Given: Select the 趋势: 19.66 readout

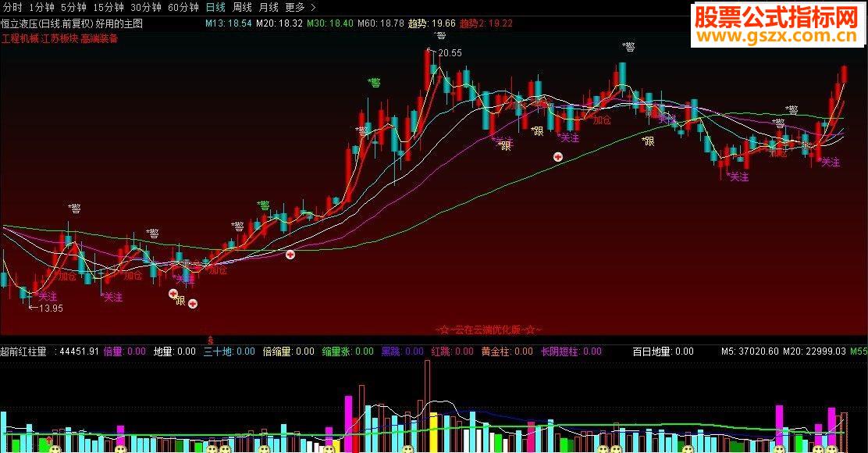Looking at the screenshot, I should point(432,23).
